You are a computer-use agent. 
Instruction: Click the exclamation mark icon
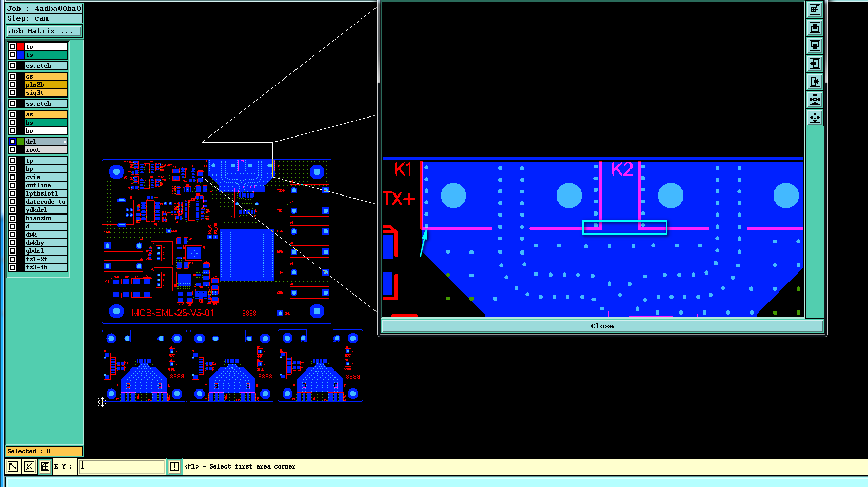(x=174, y=466)
